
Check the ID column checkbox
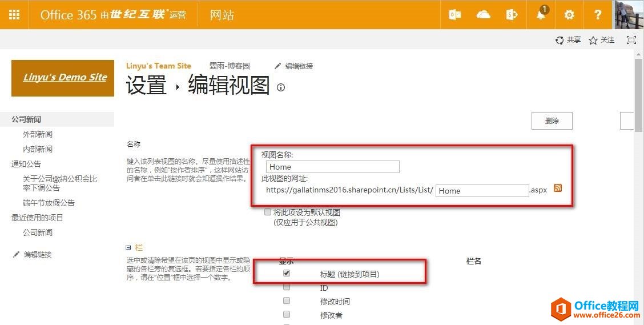[x=287, y=287]
